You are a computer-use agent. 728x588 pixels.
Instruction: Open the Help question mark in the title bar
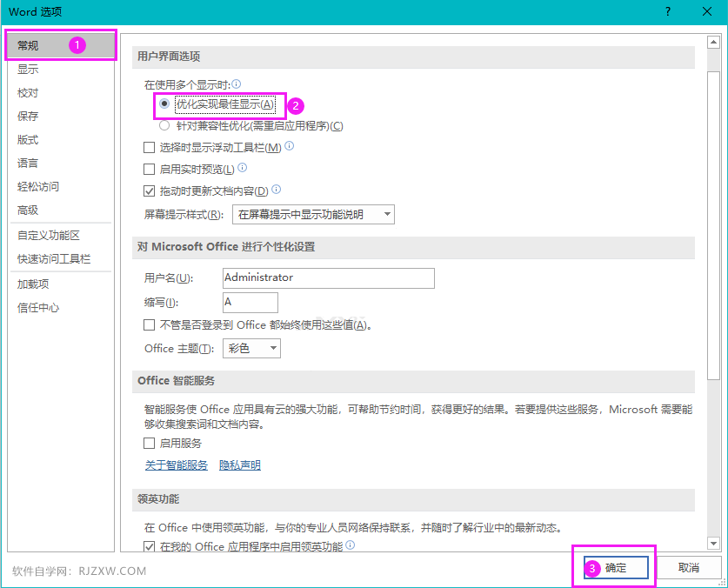666,11
